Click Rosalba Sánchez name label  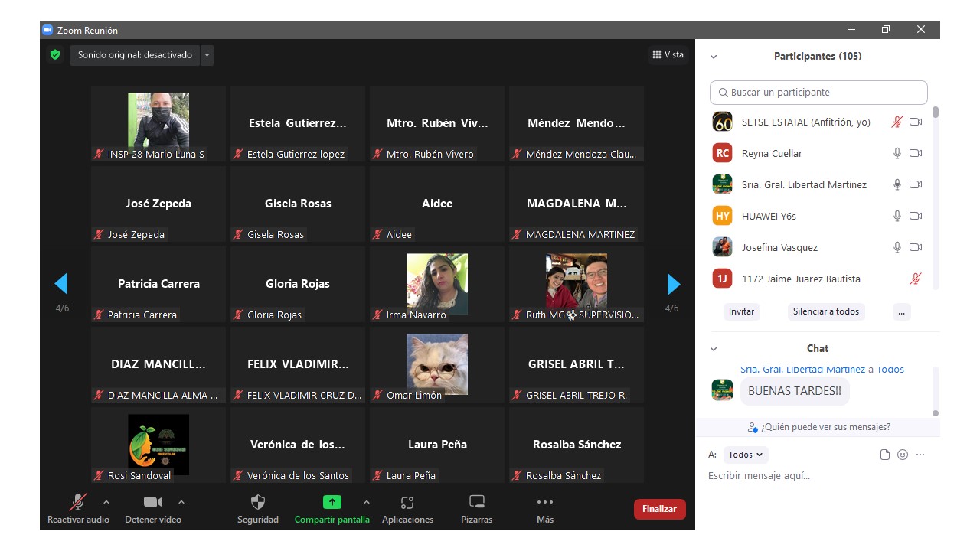coord(563,475)
